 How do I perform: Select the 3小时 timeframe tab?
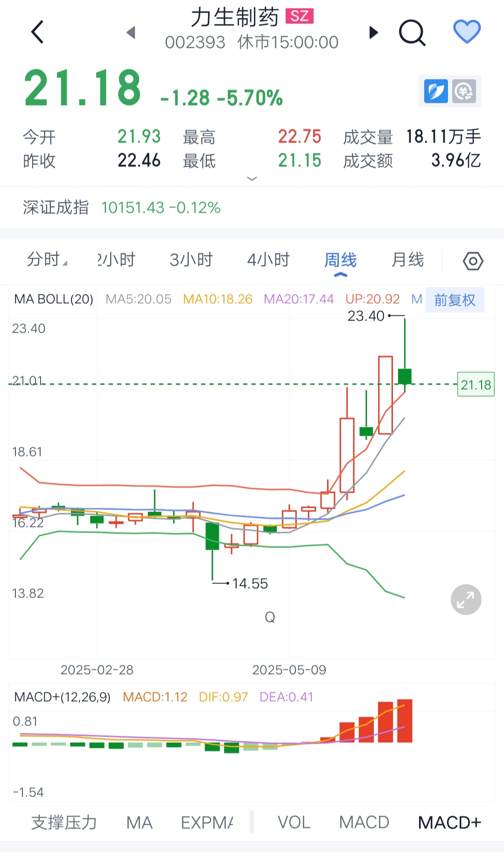coord(191,260)
